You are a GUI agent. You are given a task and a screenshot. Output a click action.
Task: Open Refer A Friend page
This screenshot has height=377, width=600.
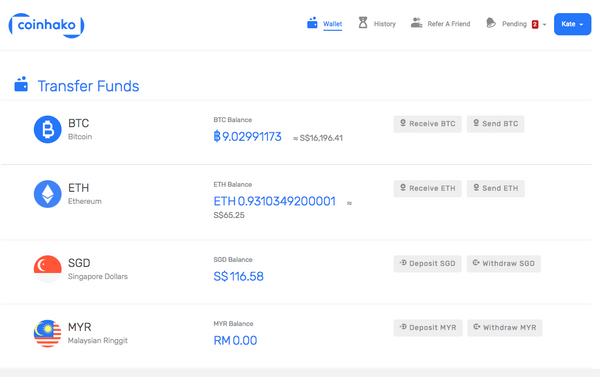[449, 24]
